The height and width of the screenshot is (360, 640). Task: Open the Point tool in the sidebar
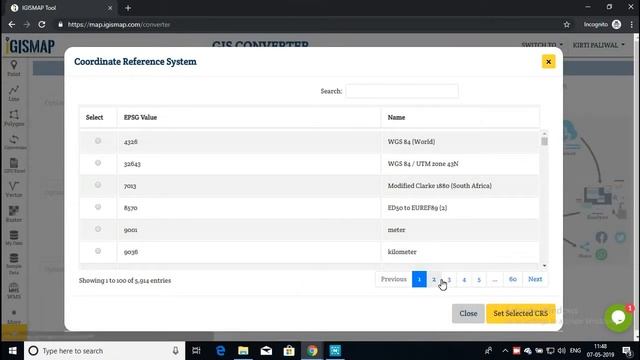(14, 68)
